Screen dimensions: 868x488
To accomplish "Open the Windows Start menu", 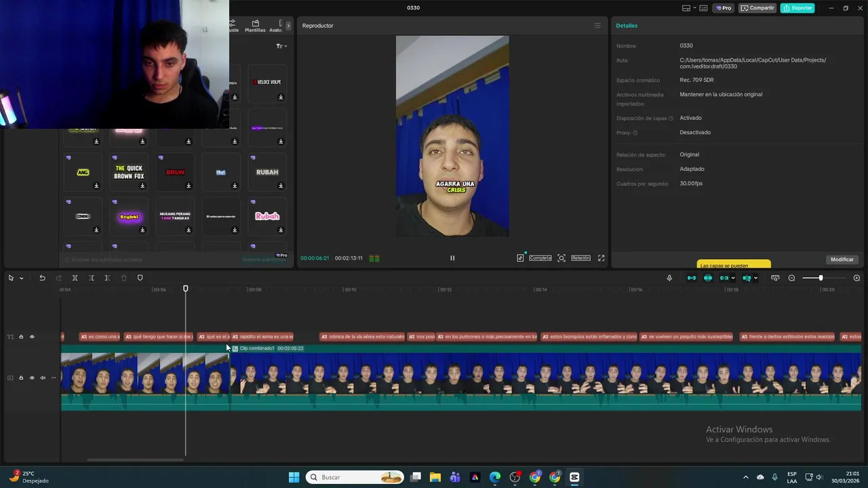I will coord(294,477).
